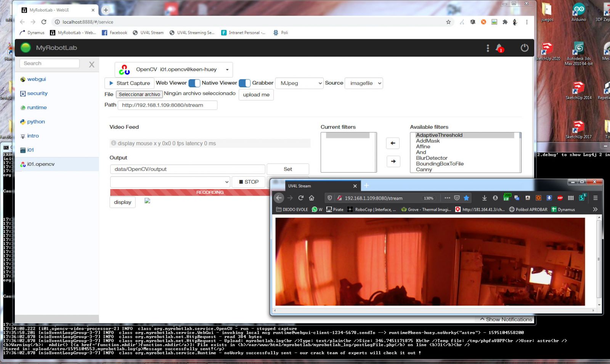This screenshot has height=364, width=610.
Task: Click the broken image icon beside display
Action: 148,201
